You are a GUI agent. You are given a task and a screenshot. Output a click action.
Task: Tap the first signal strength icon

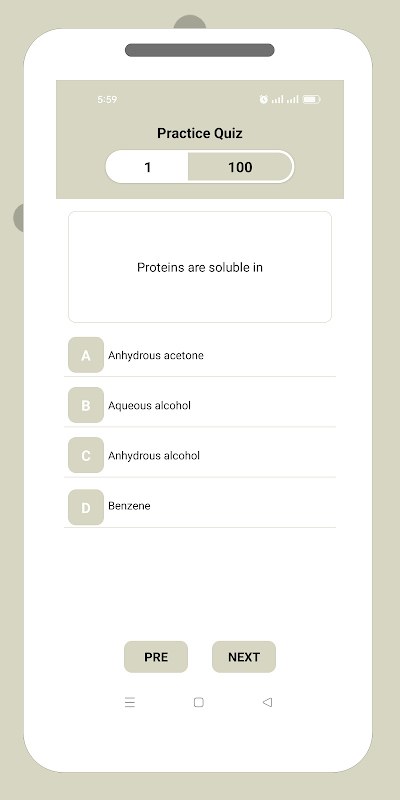coord(277,99)
